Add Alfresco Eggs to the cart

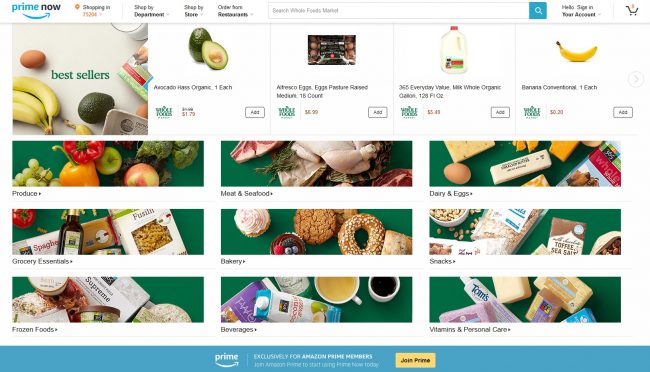pos(378,112)
